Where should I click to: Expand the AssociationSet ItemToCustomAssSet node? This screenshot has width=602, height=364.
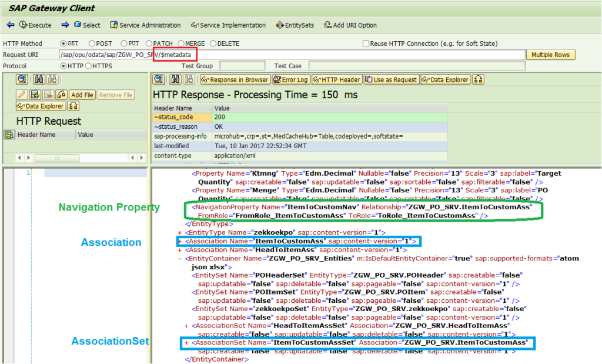186,342
